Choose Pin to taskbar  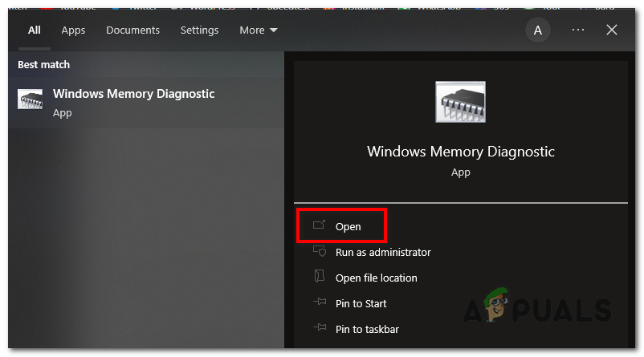click(x=367, y=330)
